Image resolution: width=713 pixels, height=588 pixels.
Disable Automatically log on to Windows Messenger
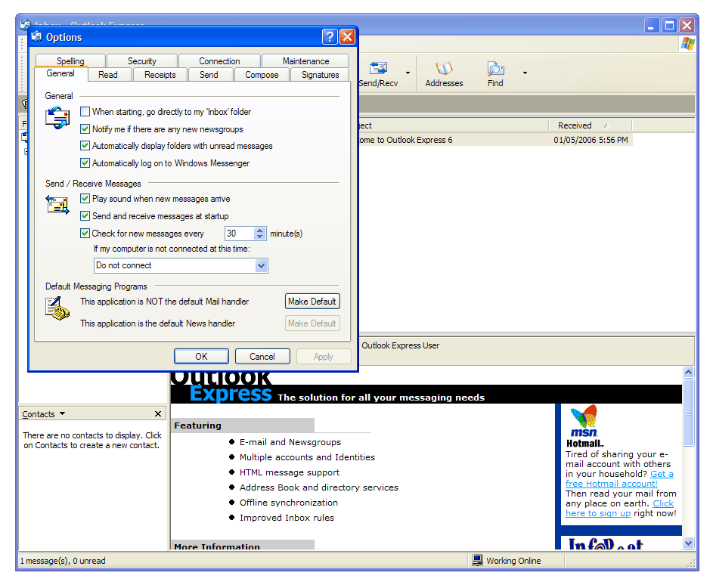[x=85, y=162]
